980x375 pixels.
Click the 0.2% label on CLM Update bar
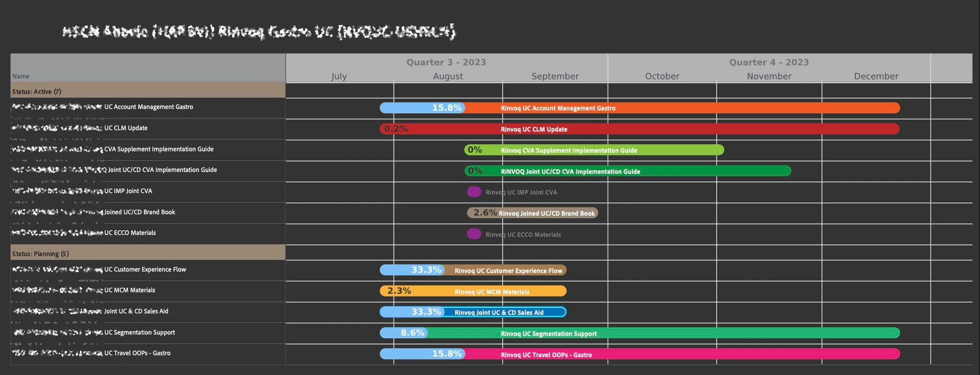coord(396,129)
